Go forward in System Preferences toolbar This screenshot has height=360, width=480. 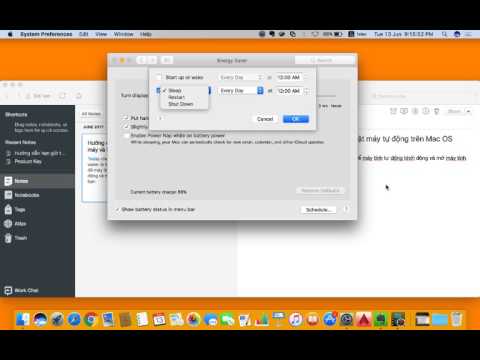152,60
